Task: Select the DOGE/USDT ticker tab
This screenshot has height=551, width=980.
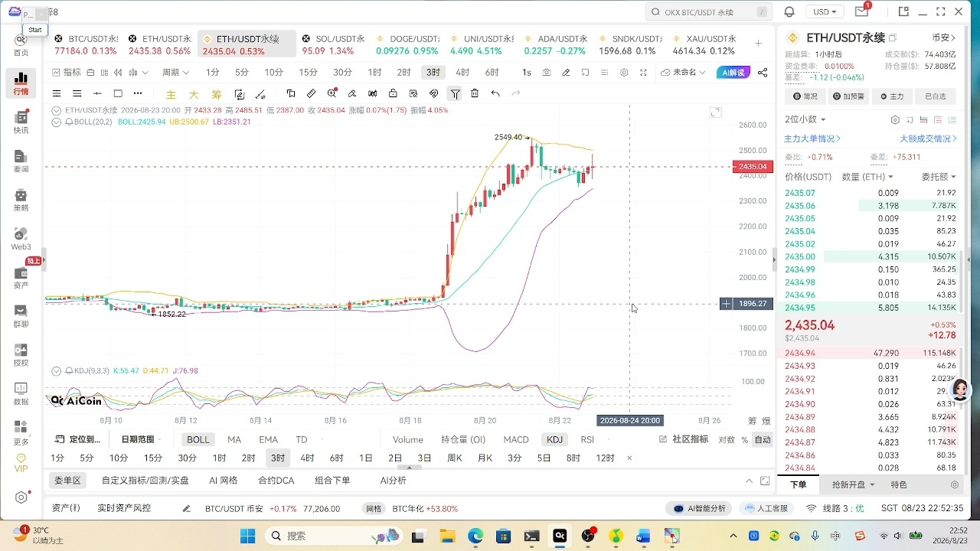Action: [407, 44]
